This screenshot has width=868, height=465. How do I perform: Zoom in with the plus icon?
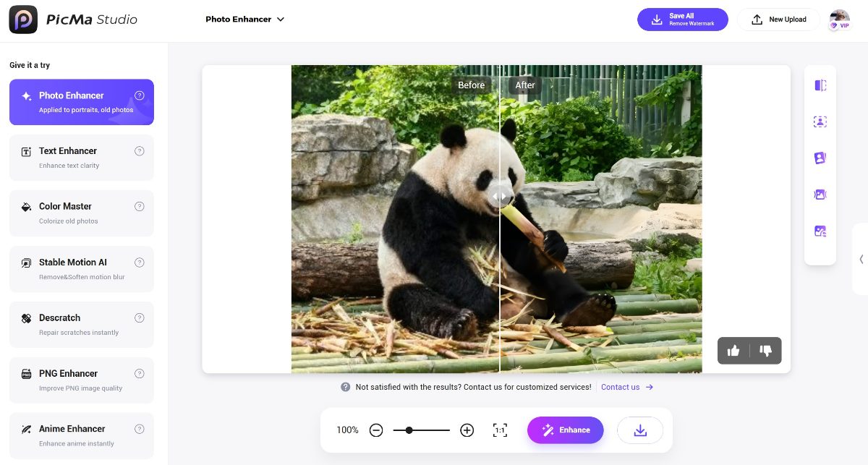coord(467,430)
